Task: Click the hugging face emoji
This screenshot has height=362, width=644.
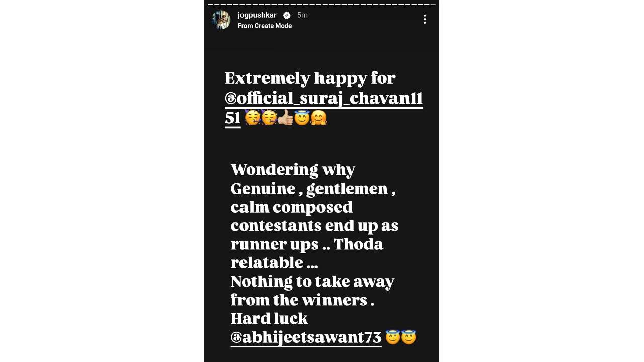Action: click(x=318, y=118)
